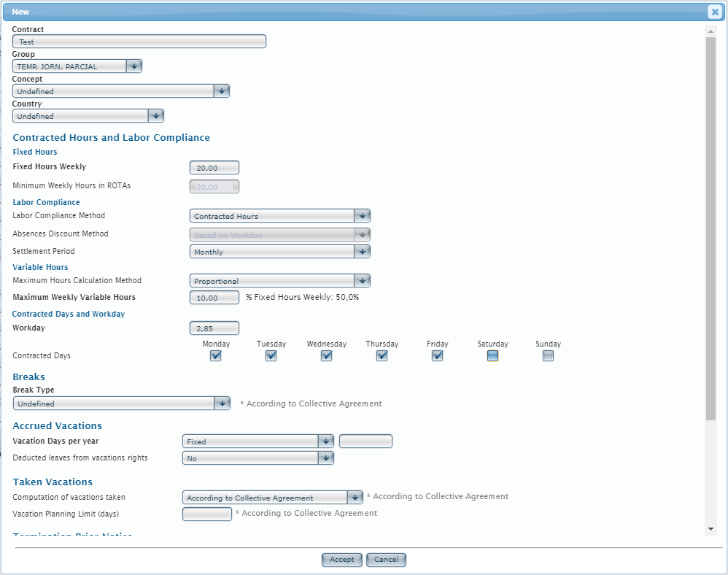
Task: Click the Cancel button
Action: 386,560
